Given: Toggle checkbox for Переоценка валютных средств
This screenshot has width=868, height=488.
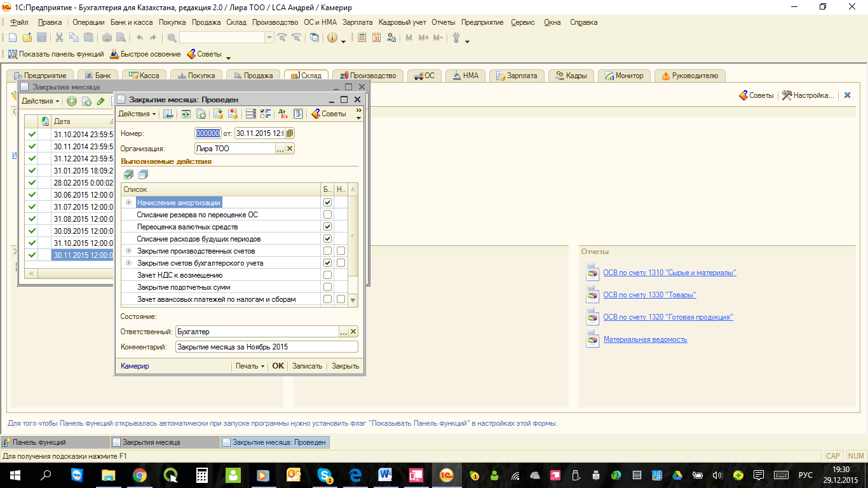Looking at the screenshot, I should (327, 227).
